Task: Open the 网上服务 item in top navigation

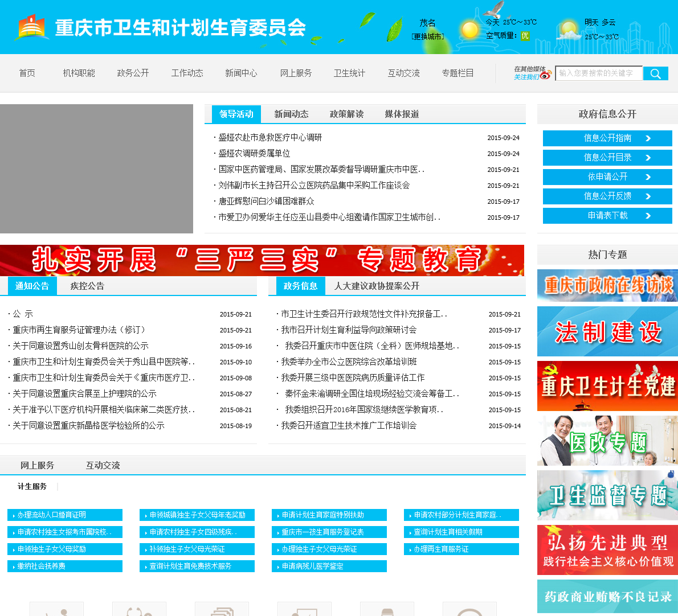Action: pyautogui.click(x=296, y=73)
